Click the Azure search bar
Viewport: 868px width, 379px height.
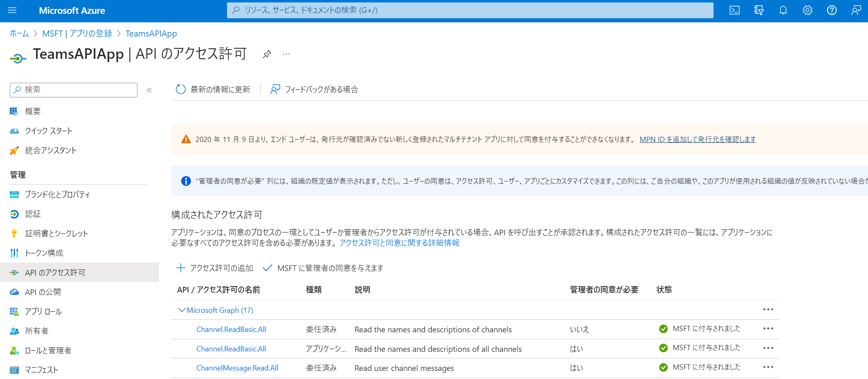[x=470, y=11]
